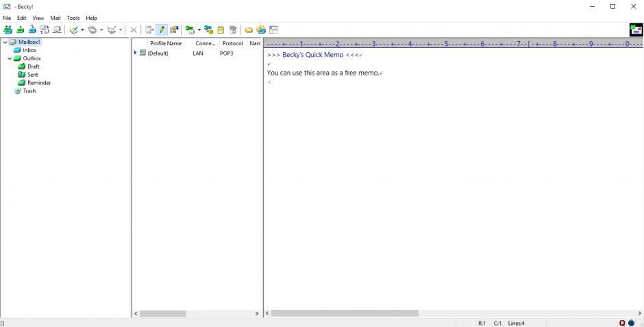
Task: Open the Mail menu
Action: 55,18
